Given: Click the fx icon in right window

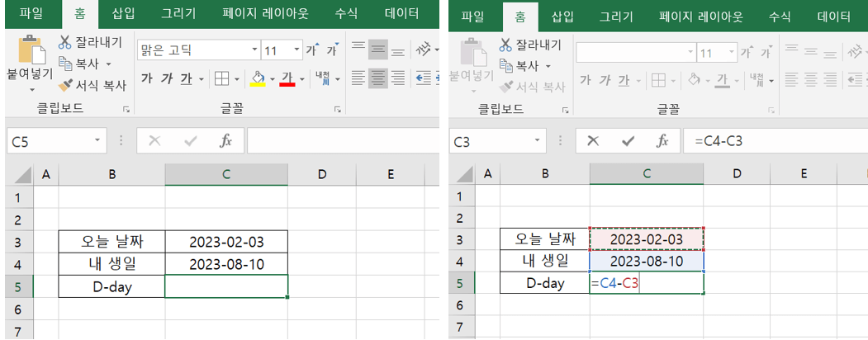Looking at the screenshot, I should pos(662,141).
